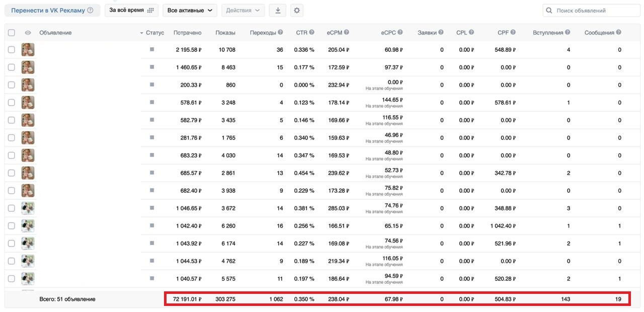Sort by the Объявление column header
This screenshot has height=312, width=644.
click(55, 33)
